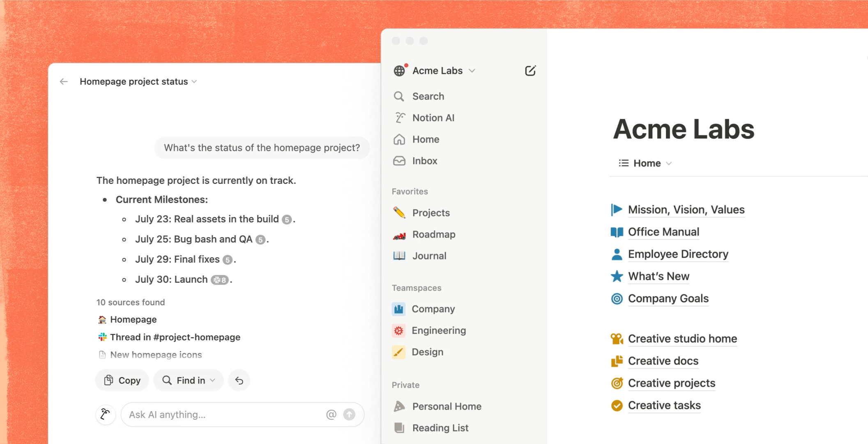Click the Personal Home icon
The height and width of the screenshot is (444, 868).
399,406
